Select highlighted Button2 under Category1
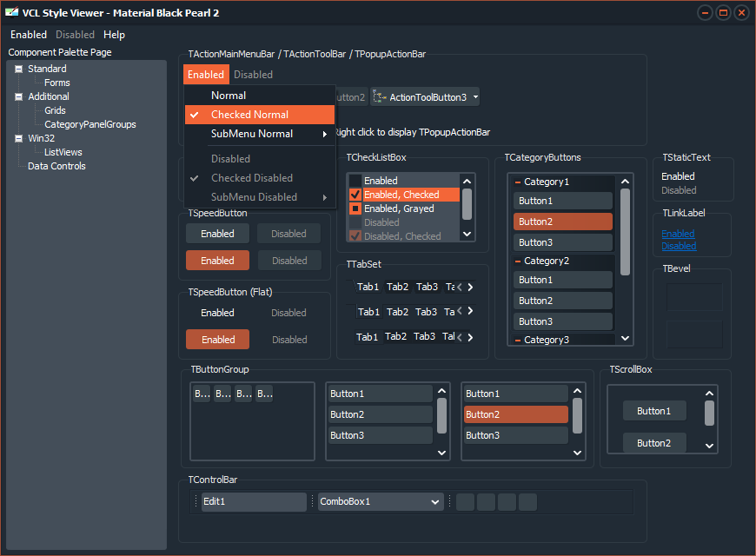 pyautogui.click(x=563, y=222)
